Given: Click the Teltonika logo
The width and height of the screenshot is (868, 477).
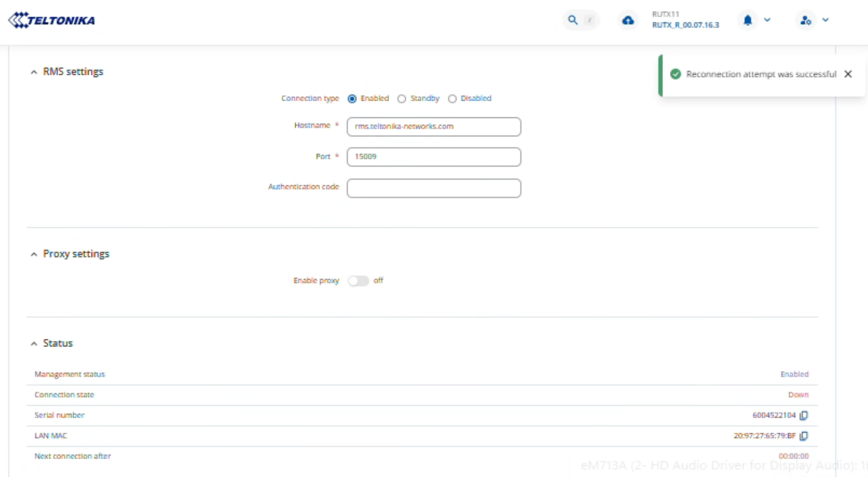Looking at the screenshot, I should point(52,21).
